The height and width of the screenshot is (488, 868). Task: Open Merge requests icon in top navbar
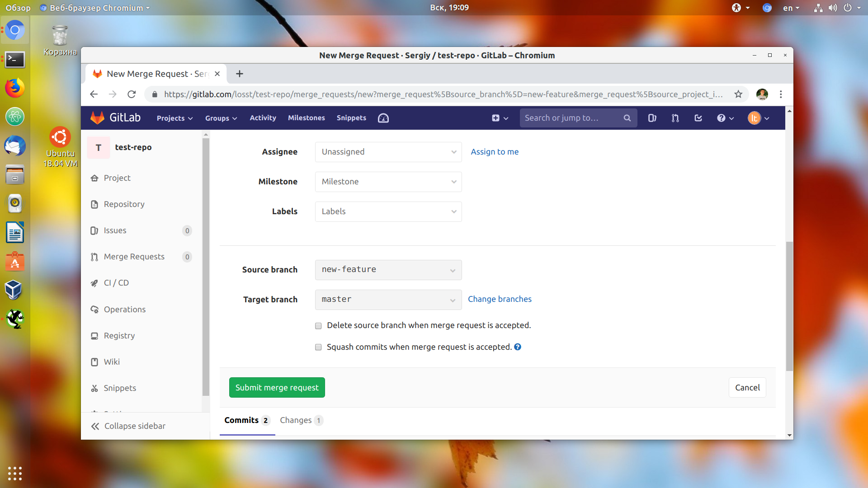pos(675,118)
